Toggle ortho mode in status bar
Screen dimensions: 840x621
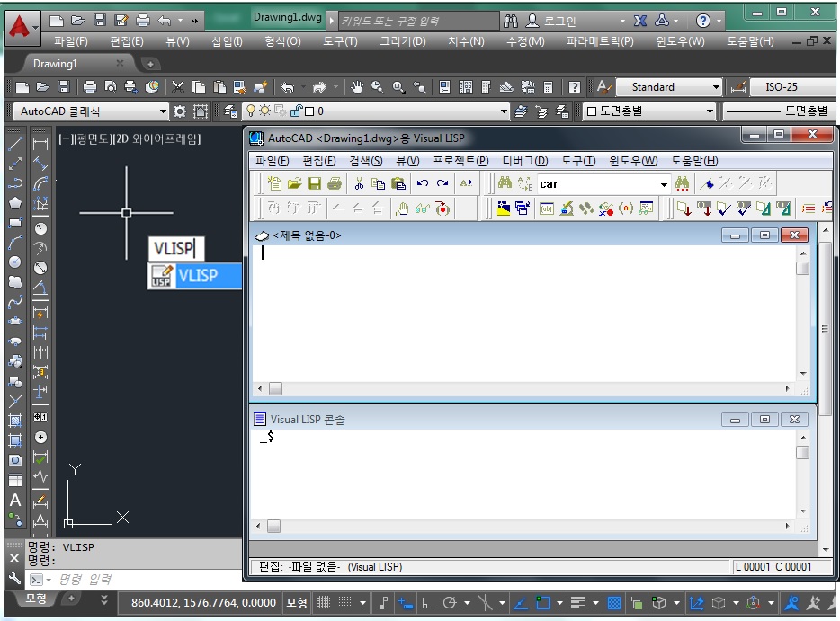pos(427,603)
